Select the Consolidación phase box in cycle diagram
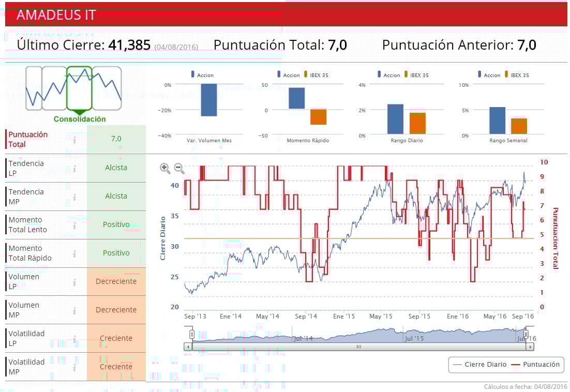Image resolution: width=570 pixels, height=392 pixels. (79, 88)
